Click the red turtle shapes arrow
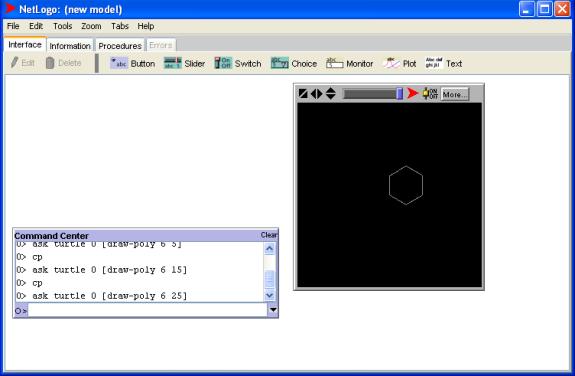 tap(413, 94)
